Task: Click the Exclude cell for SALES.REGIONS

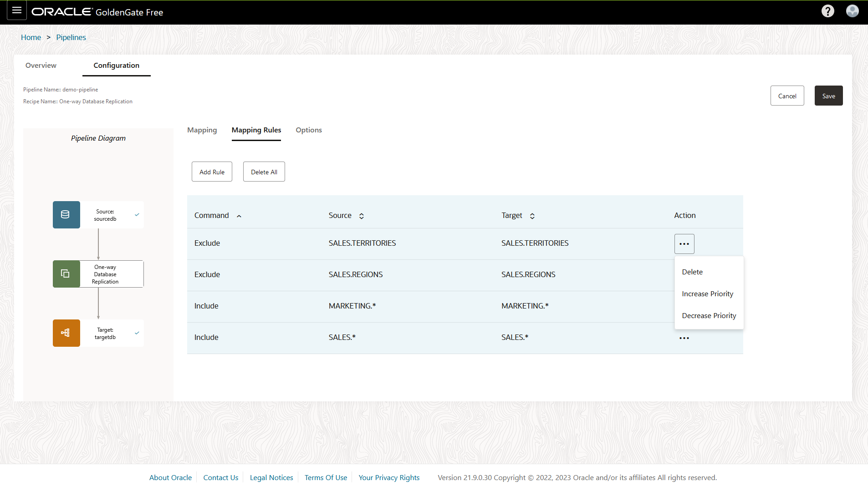Action: (x=207, y=274)
